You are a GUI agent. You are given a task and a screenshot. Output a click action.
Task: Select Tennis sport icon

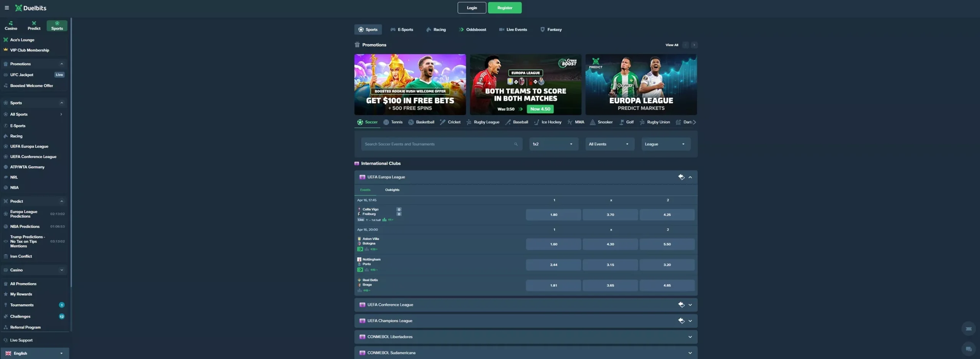[x=386, y=122]
